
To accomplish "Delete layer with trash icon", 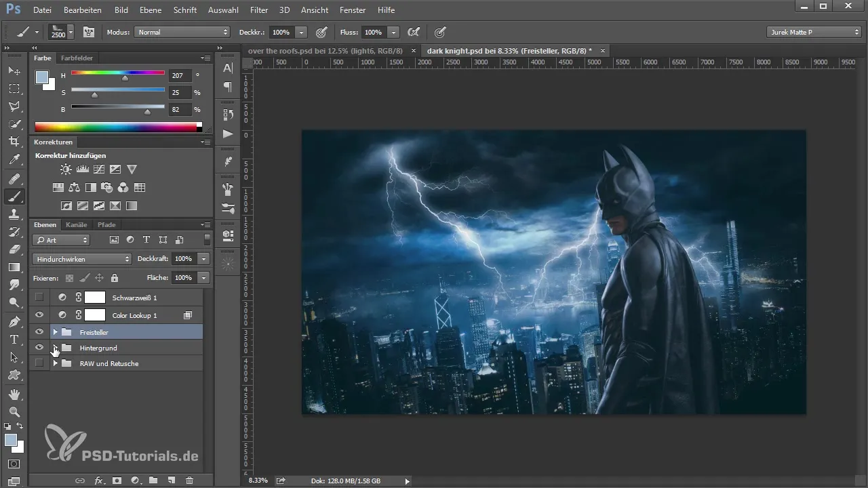I will pyautogui.click(x=189, y=480).
